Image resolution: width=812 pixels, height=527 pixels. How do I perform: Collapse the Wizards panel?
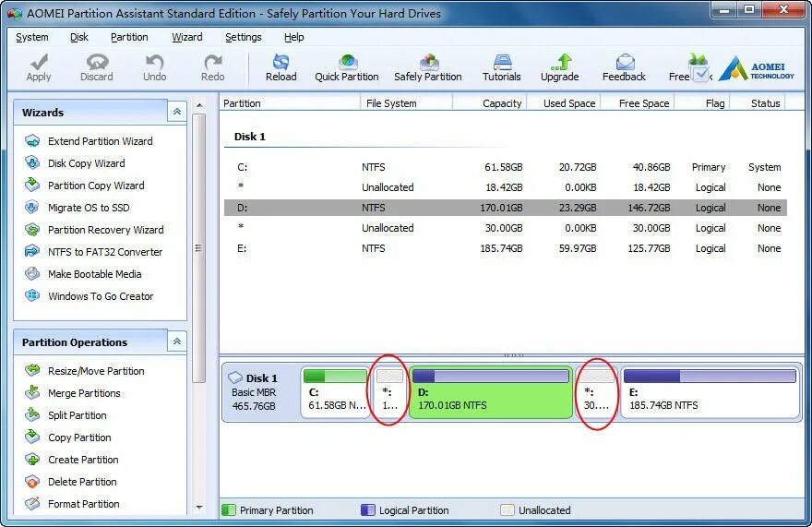(177, 112)
